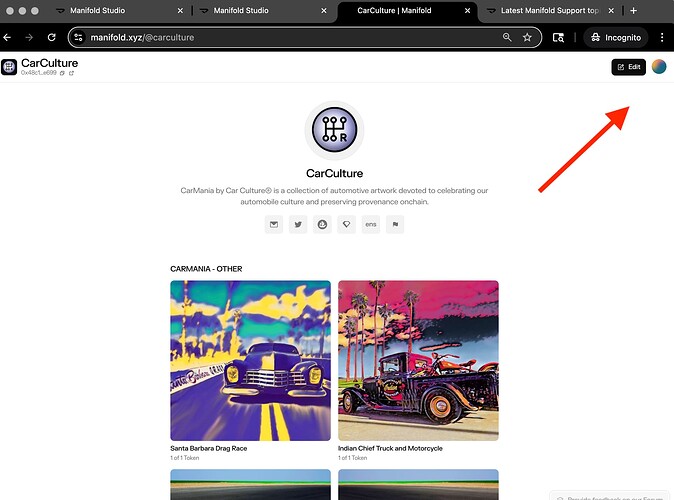
Task: Switch to Latest Manifold Support tab
Action: coord(550,11)
